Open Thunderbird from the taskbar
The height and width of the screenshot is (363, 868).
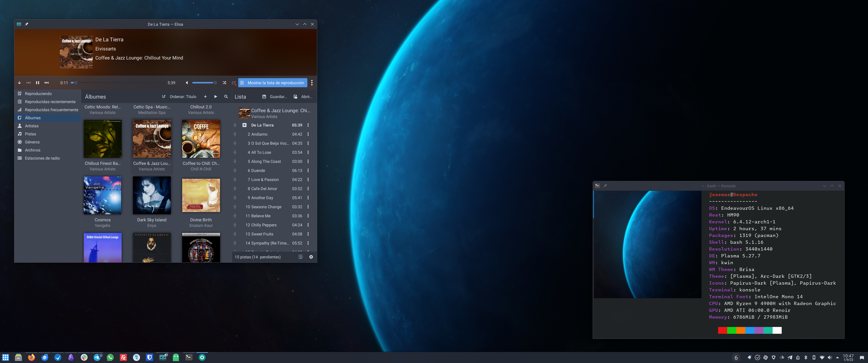pos(44,357)
